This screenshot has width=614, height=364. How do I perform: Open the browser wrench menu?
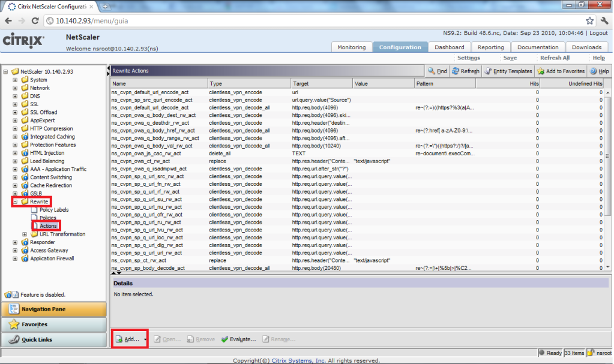pyautogui.click(x=604, y=21)
